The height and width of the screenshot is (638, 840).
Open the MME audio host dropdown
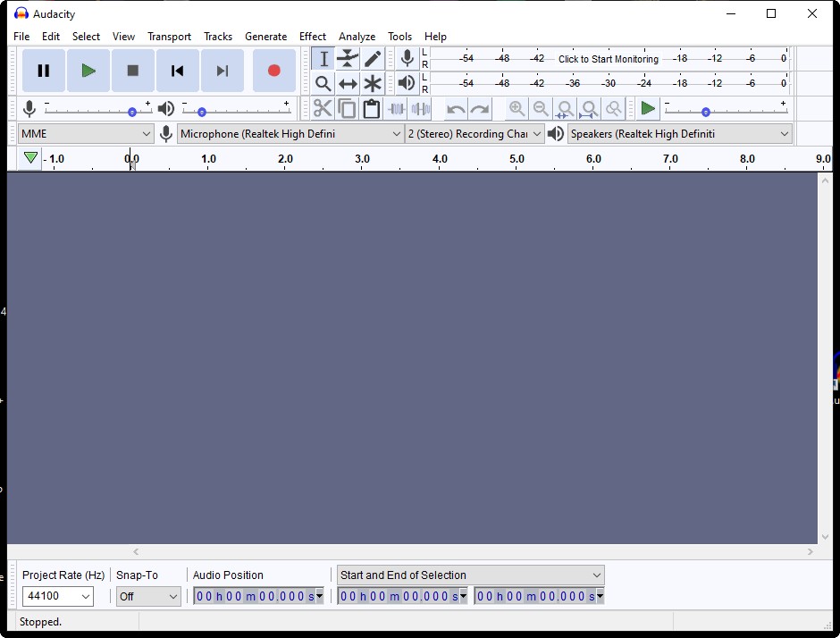(x=86, y=134)
